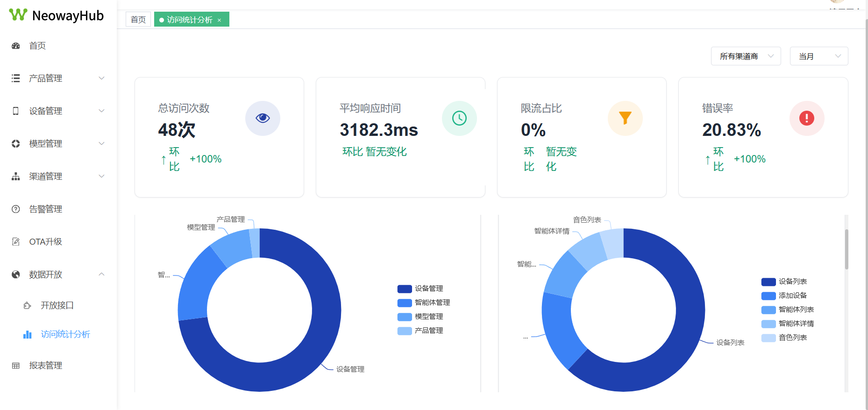Click the clock icon on 平均响应时间 card
Image resolution: width=868 pixels, height=410 pixels.
coord(459,118)
